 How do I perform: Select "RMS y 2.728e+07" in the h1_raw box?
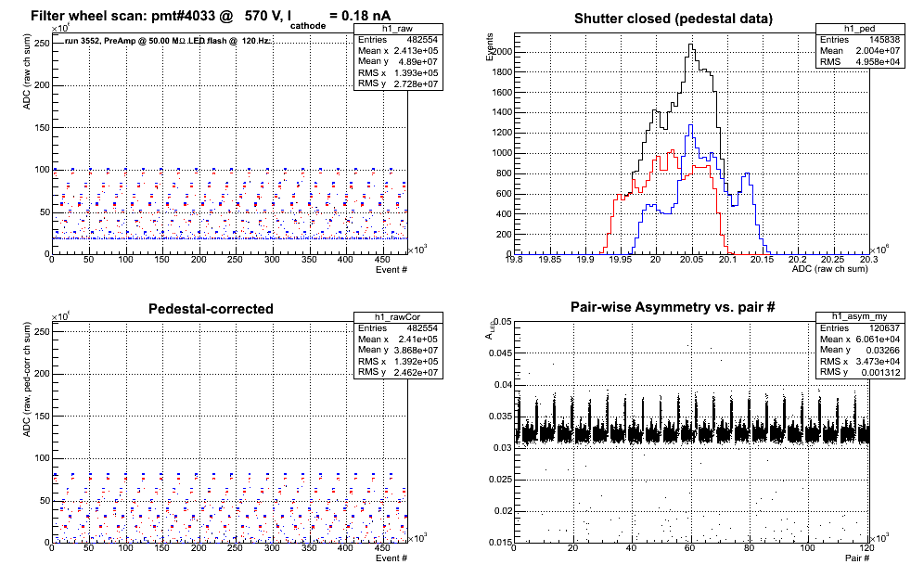(398, 83)
